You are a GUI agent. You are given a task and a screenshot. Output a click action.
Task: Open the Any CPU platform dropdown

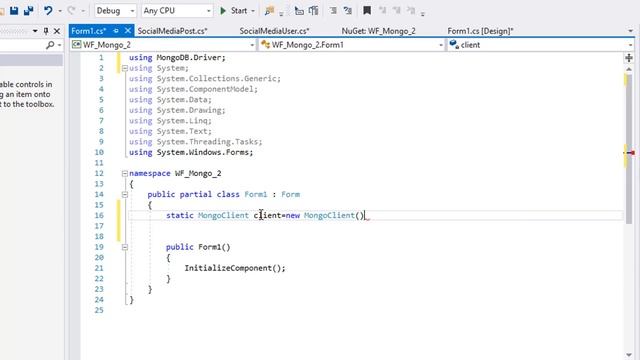pos(177,11)
